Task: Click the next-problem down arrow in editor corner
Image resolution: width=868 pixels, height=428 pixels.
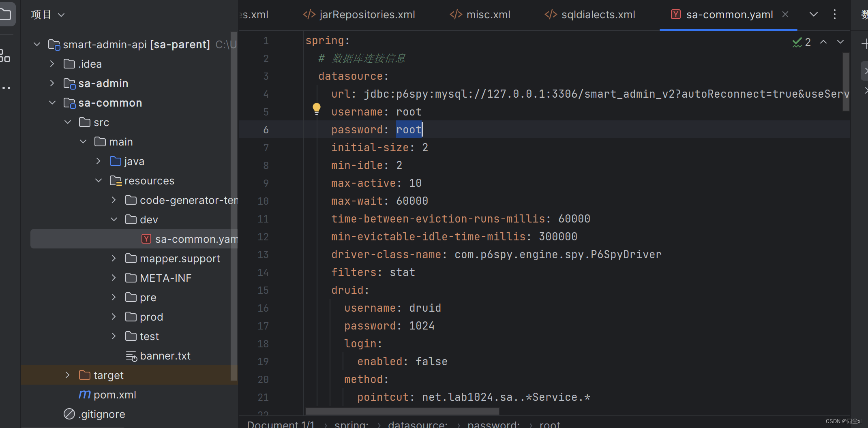Action: [840, 42]
